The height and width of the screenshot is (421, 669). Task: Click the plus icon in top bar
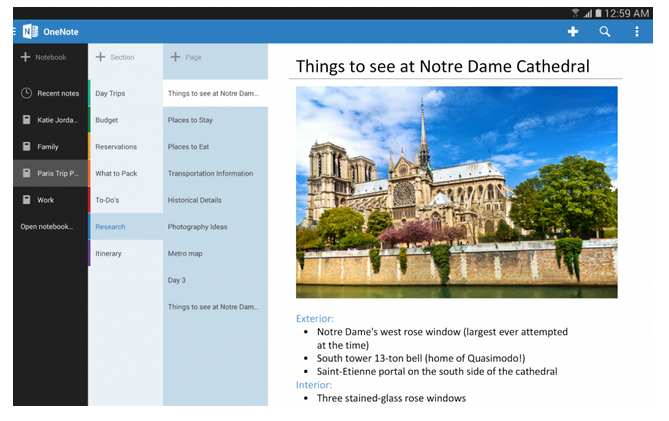click(x=572, y=32)
